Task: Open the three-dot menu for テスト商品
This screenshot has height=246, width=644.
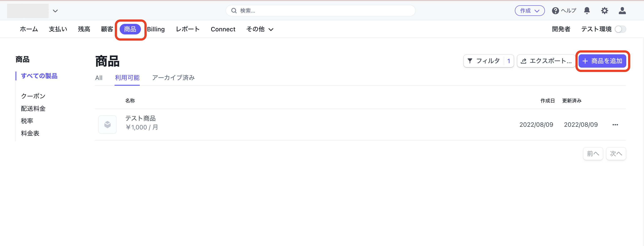Action: [615, 125]
